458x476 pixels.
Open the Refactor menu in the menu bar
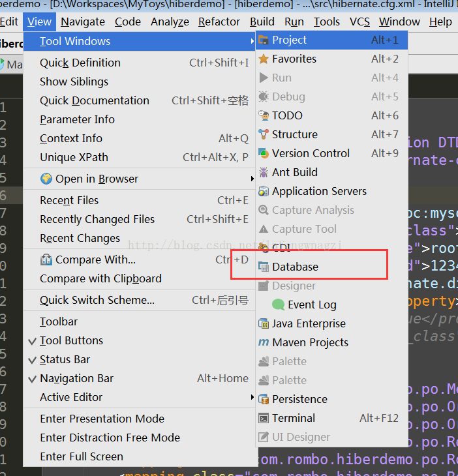pyautogui.click(x=219, y=22)
